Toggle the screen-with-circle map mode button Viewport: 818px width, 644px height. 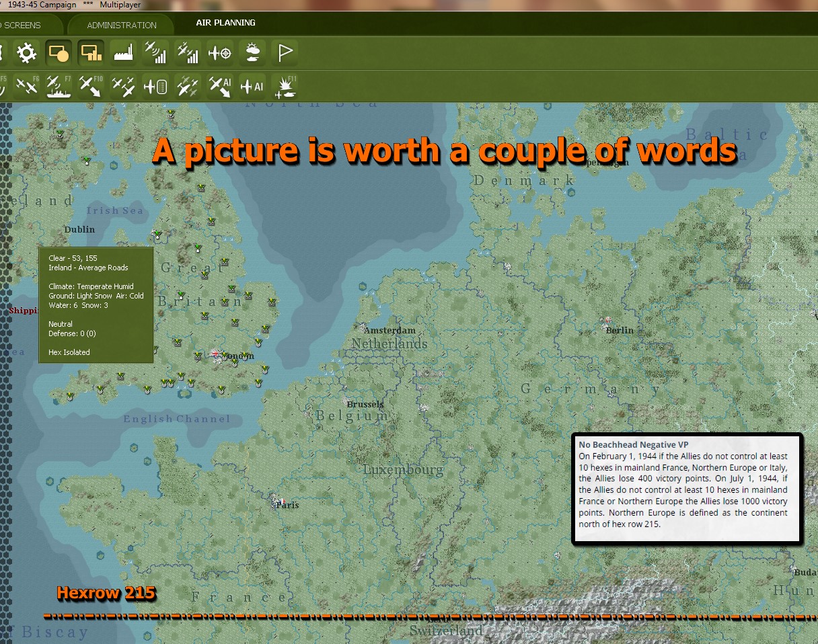59,53
